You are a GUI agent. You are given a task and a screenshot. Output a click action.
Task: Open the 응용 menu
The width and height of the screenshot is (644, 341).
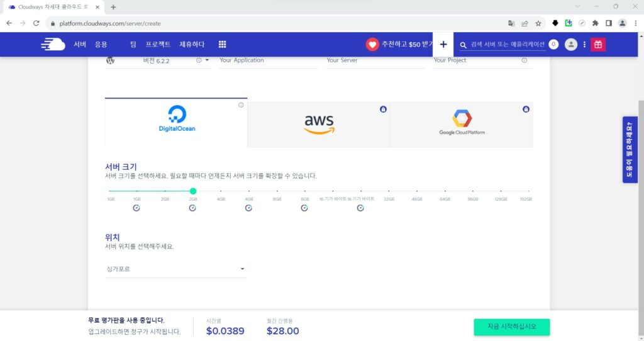[101, 45]
